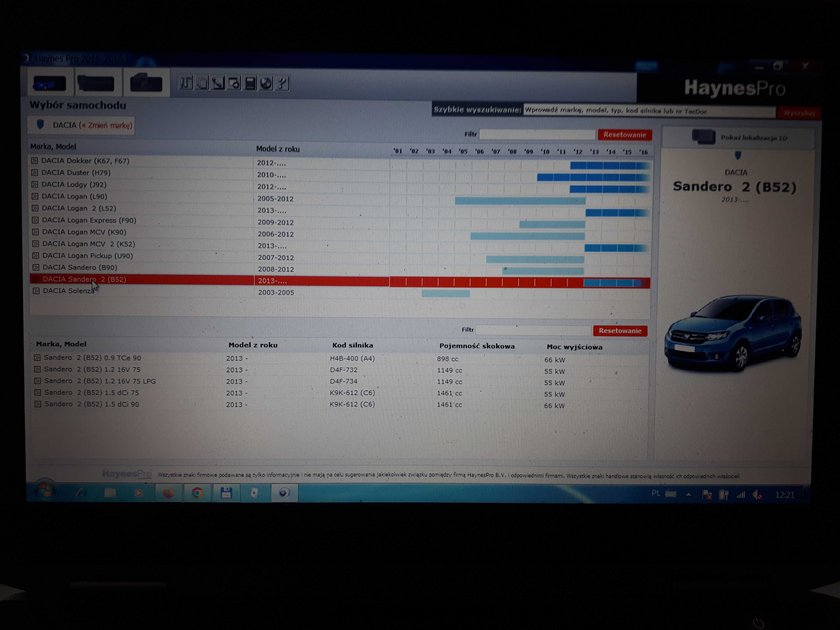Click the 2005-2012 year cell for Logan
The height and width of the screenshot is (630, 840).
pyautogui.click(x=275, y=199)
